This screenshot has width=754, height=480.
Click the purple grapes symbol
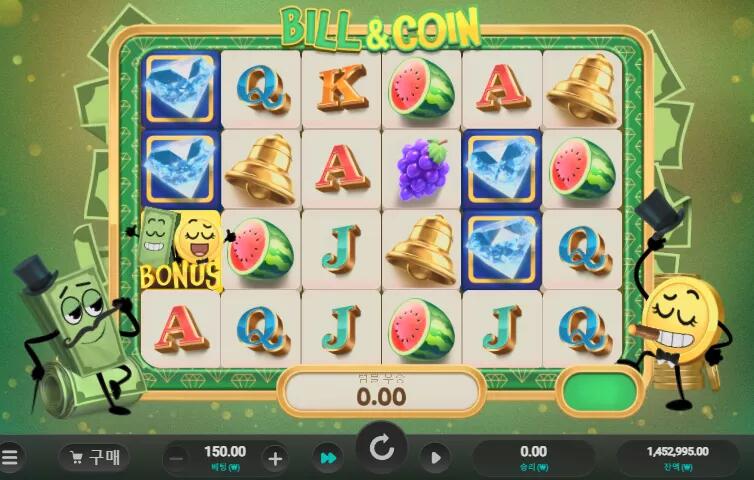pos(423,169)
